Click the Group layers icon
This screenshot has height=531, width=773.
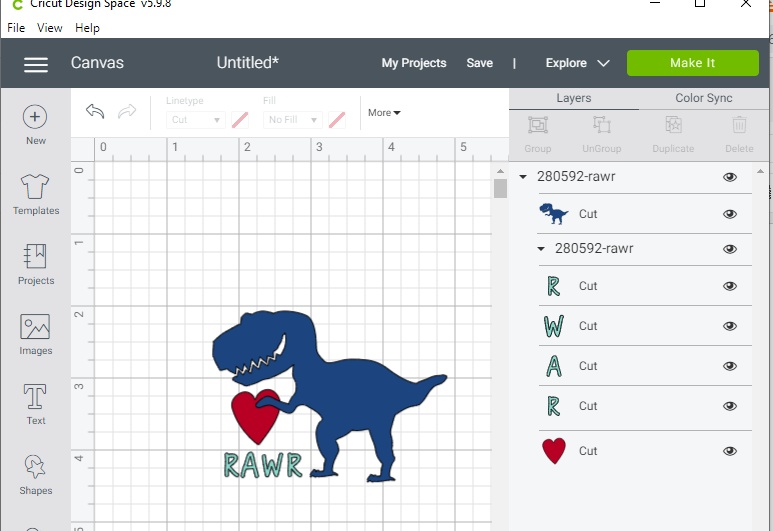[x=538, y=125]
